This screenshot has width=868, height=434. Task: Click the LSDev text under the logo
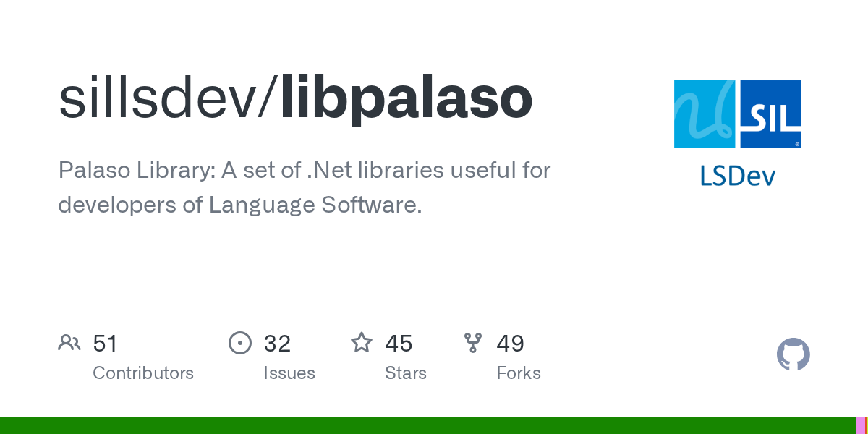(x=738, y=176)
